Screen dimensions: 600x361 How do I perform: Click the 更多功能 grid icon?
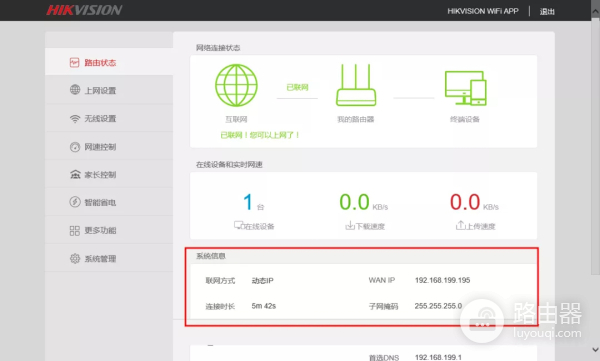point(75,230)
